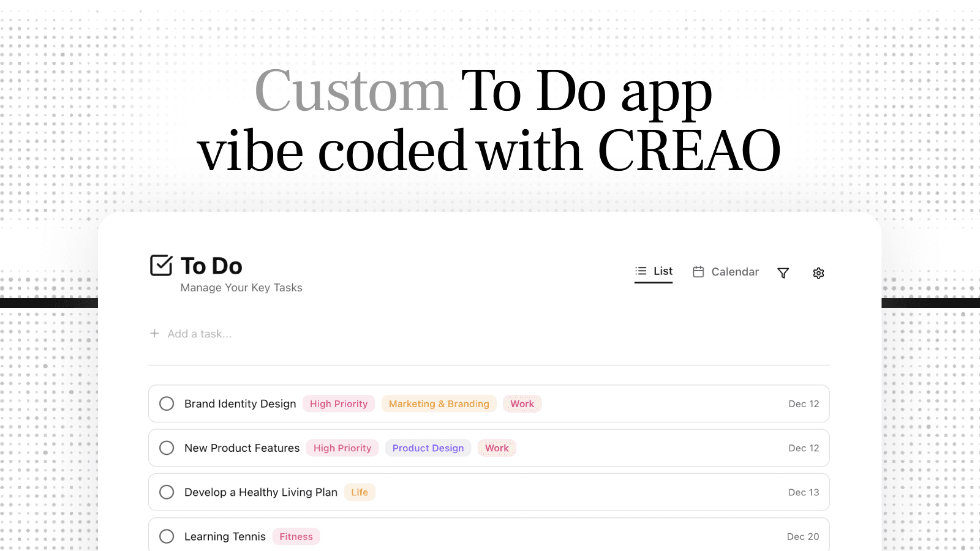Image resolution: width=980 pixels, height=551 pixels.
Task: Open the New Product Features task title
Action: pyautogui.click(x=242, y=448)
